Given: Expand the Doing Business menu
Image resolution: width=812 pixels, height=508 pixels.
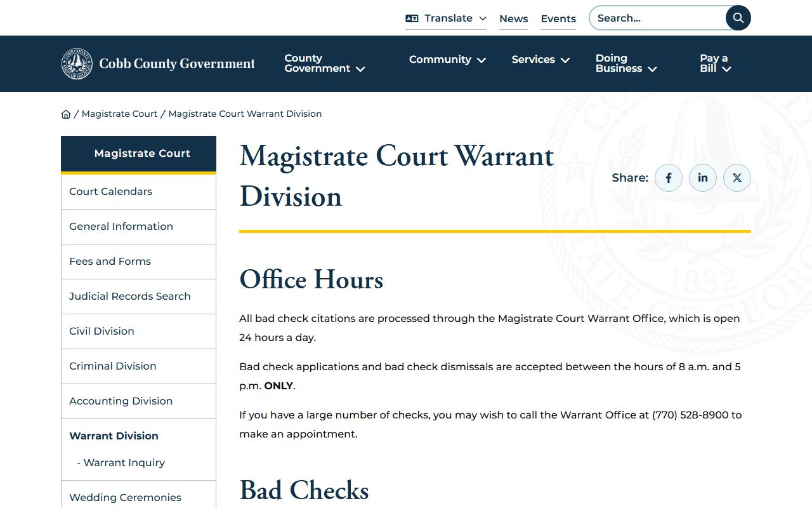Looking at the screenshot, I should 626,63.
